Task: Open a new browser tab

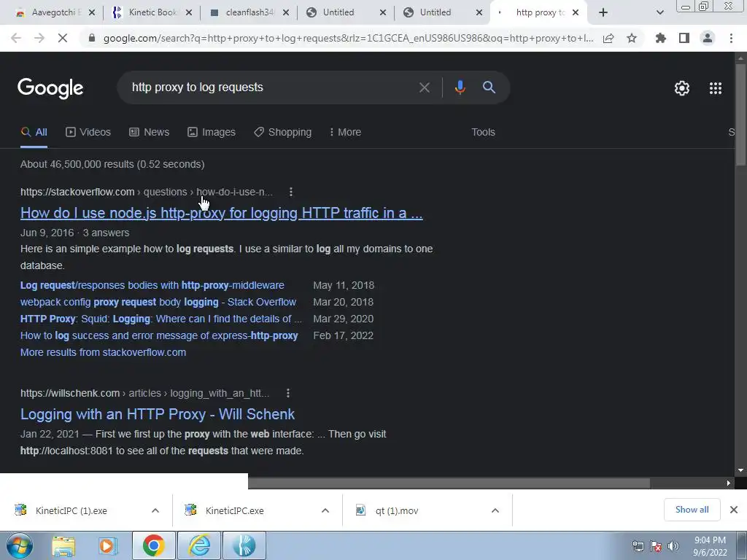Action: click(x=603, y=13)
